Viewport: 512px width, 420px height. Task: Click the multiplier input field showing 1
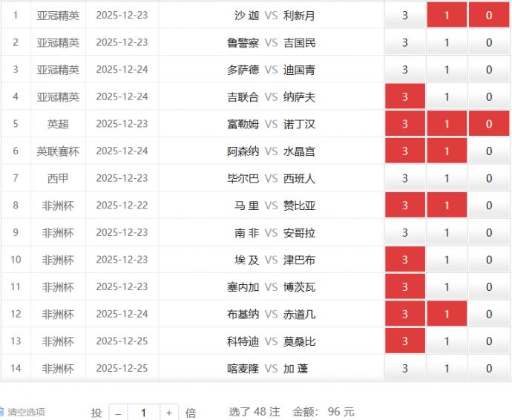point(144,413)
